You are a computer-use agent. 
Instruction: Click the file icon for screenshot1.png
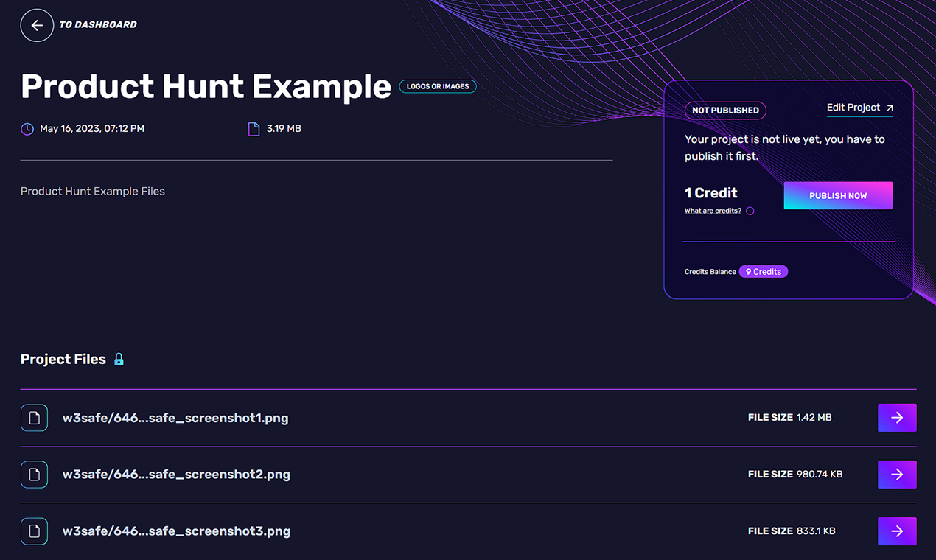[34, 418]
